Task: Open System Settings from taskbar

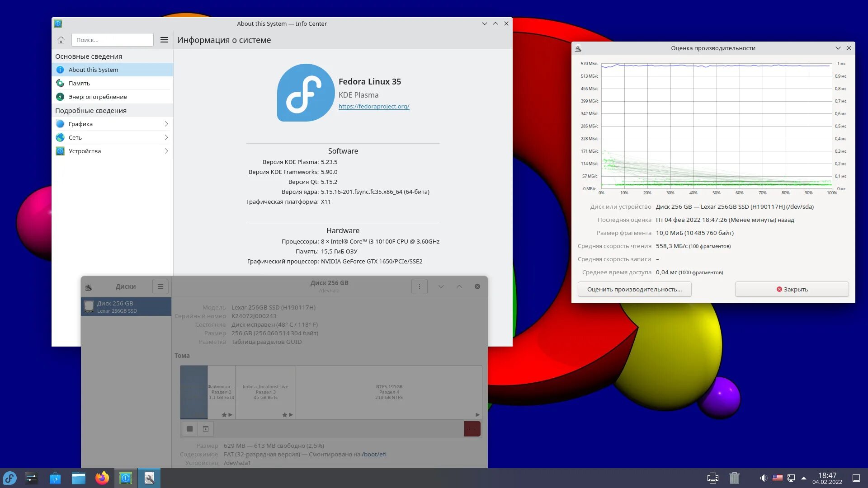Action: (32, 478)
